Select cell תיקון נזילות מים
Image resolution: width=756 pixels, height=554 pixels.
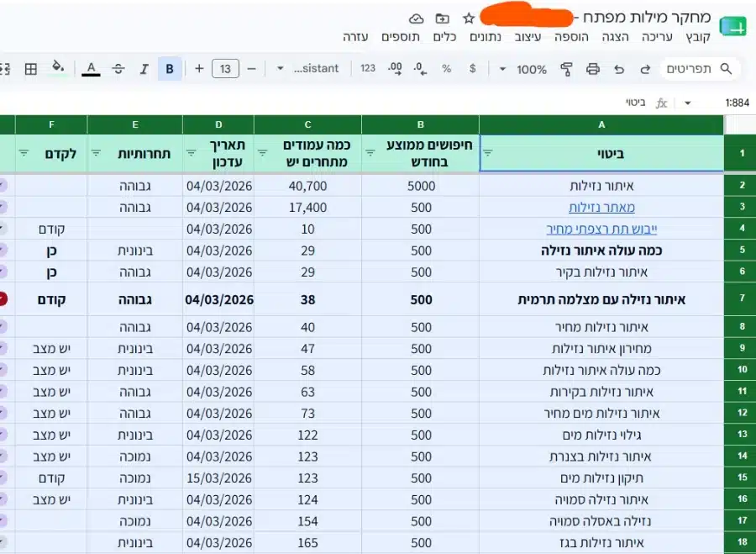click(x=601, y=478)
